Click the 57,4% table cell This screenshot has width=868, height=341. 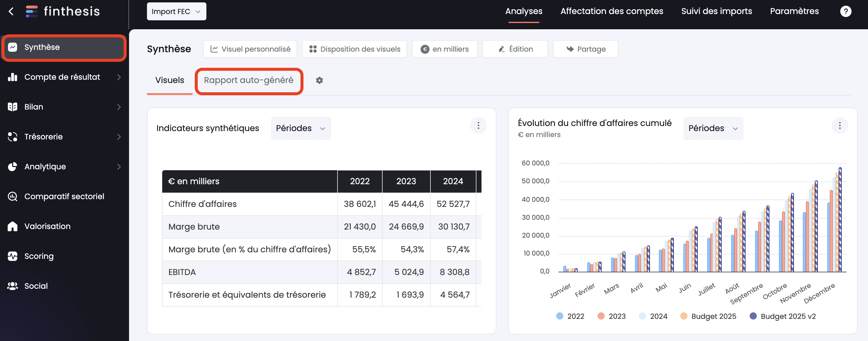point(453,249)
